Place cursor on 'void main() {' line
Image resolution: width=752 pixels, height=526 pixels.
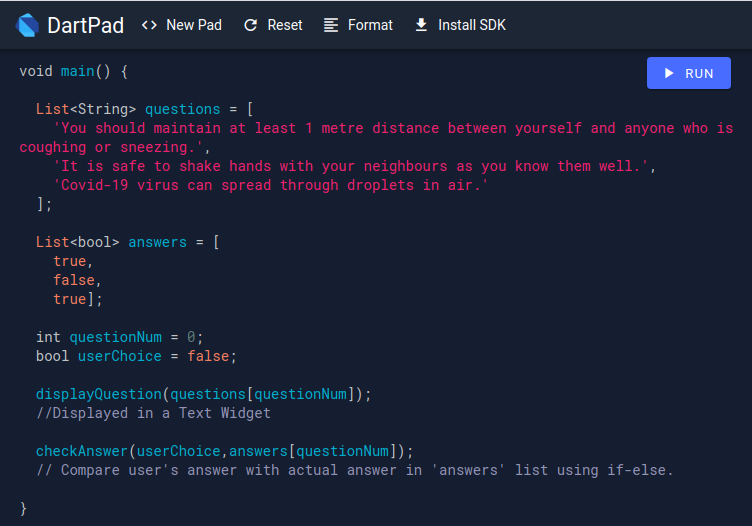73,71
